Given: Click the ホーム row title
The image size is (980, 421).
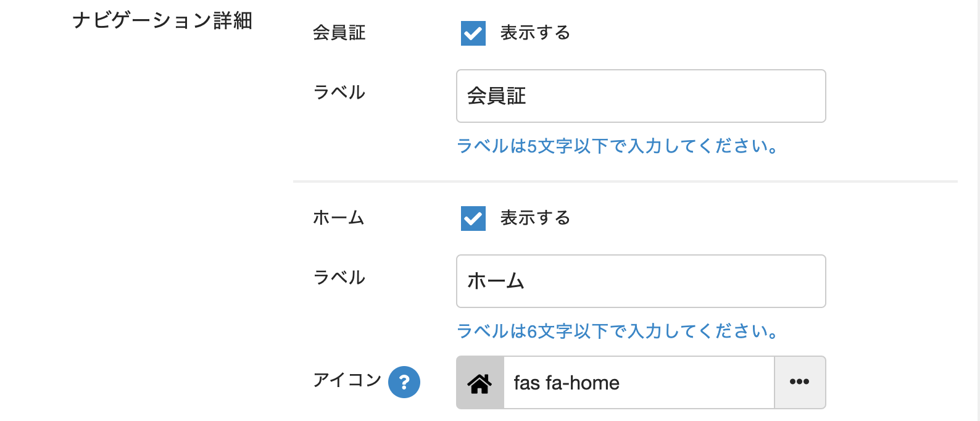Looking at the screenshot, I should point(339,218).
